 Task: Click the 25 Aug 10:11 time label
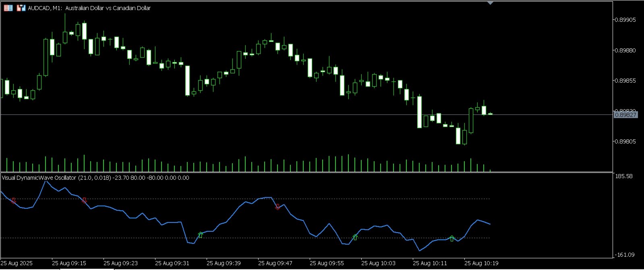point(430,263)
